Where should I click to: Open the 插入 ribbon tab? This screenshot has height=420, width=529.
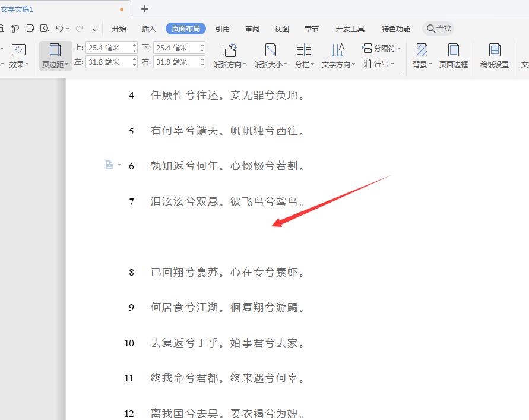pyautogui.click(x=148, y=28)
